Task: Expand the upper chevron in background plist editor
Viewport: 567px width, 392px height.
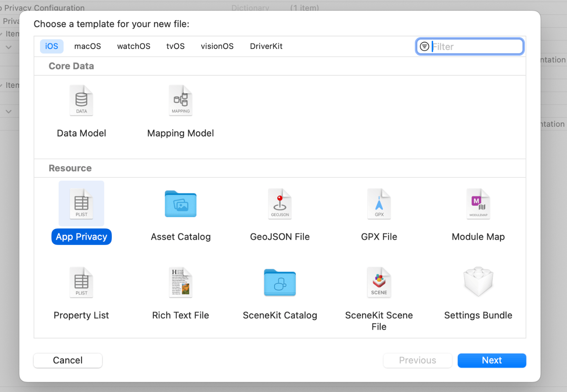Action: 9,47
